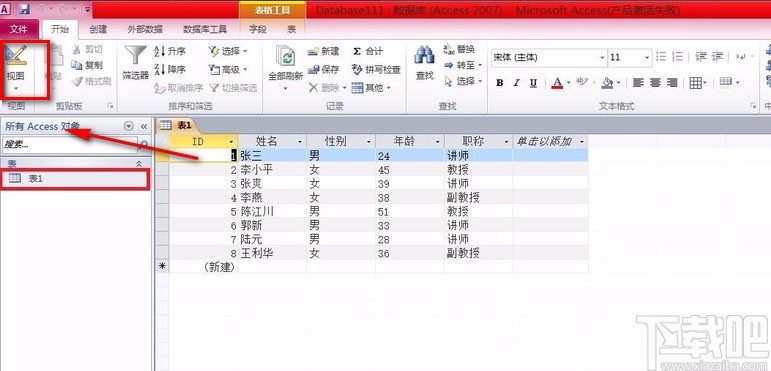Viewport: 771px width, 371px height.
Task: Click the Save icon in quick access toolbar
Action: (24, 8)
